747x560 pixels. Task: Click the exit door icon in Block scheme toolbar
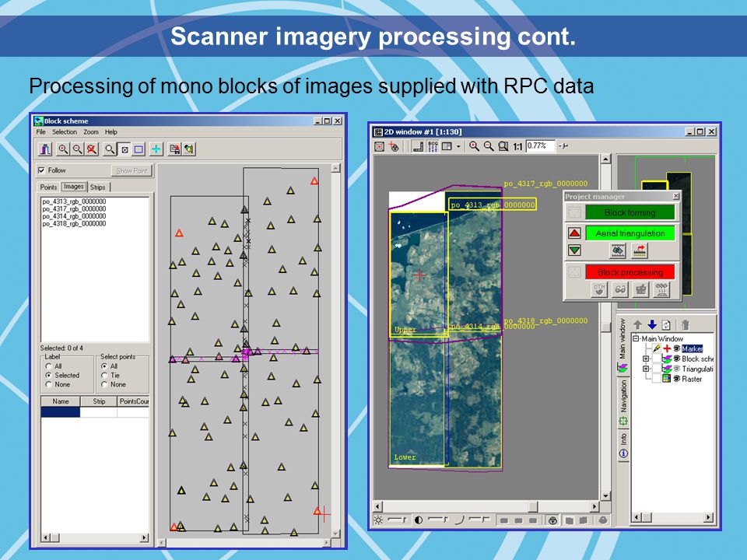[x=46, y=149]
